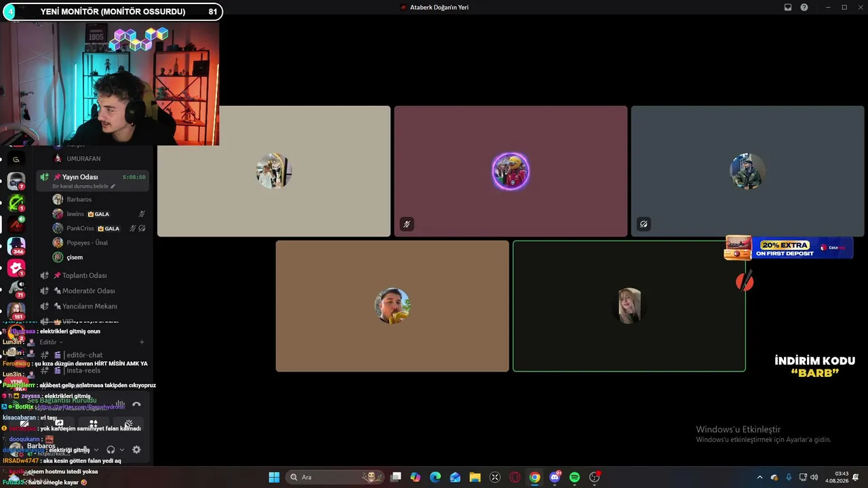Open server icon with 71 badge

coord(16,289)
